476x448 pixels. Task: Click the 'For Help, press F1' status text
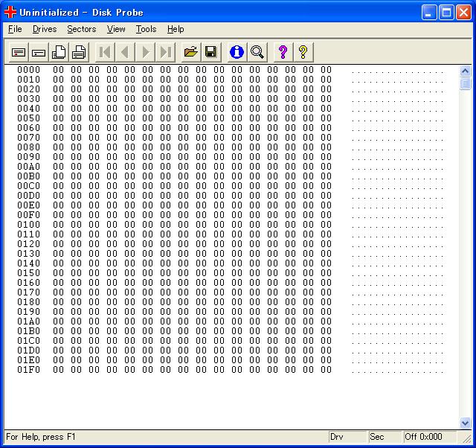[41, 437]
